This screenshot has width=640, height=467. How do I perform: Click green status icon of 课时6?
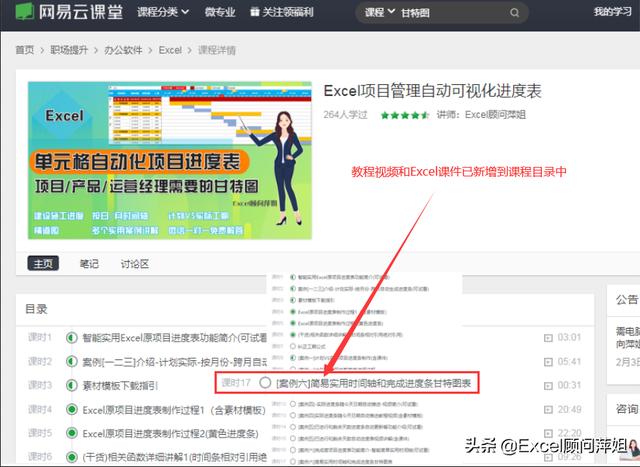(72, 457)
